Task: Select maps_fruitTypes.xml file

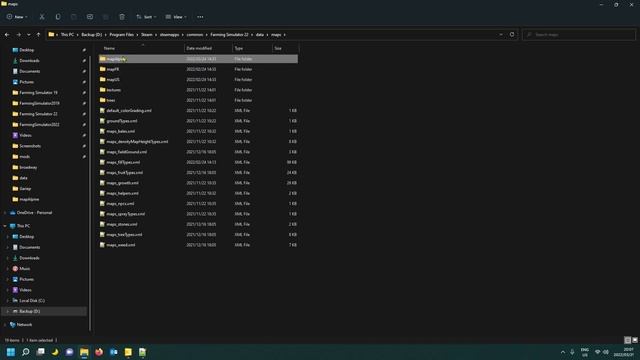Action: pyautogui.click(x=198, y=173)
